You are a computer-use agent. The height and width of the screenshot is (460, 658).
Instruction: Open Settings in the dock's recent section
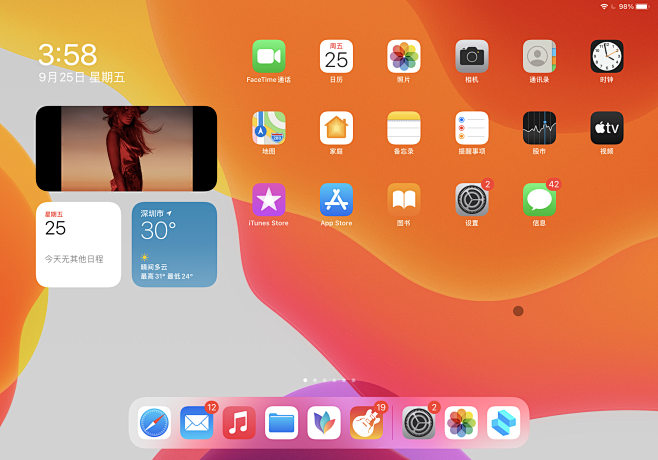click(x=419, y=423)
